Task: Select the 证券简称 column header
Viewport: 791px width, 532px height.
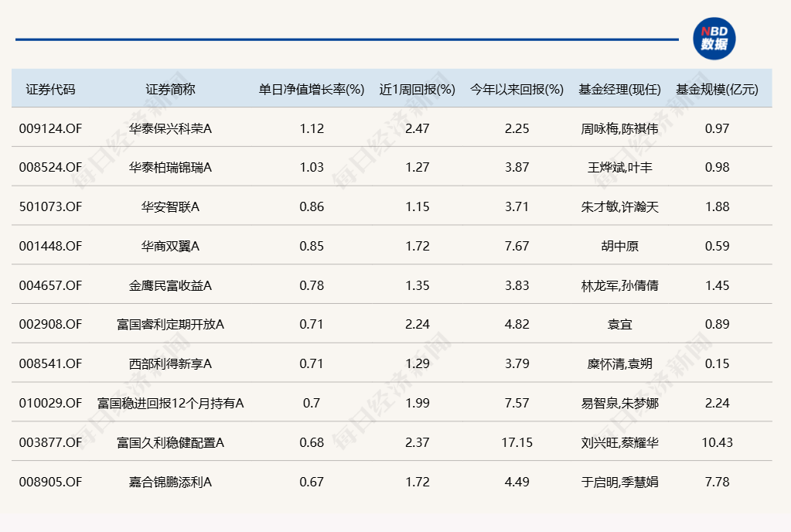Action: [x=171, y=89]
